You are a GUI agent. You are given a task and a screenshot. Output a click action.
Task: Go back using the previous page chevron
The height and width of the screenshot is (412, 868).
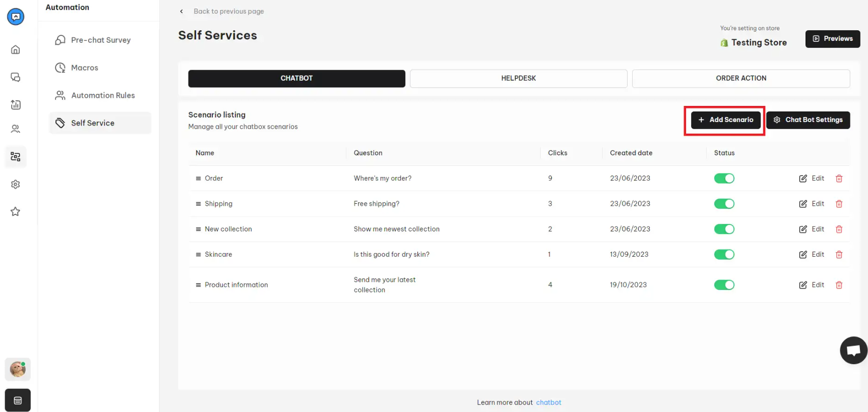pos(181,11)
